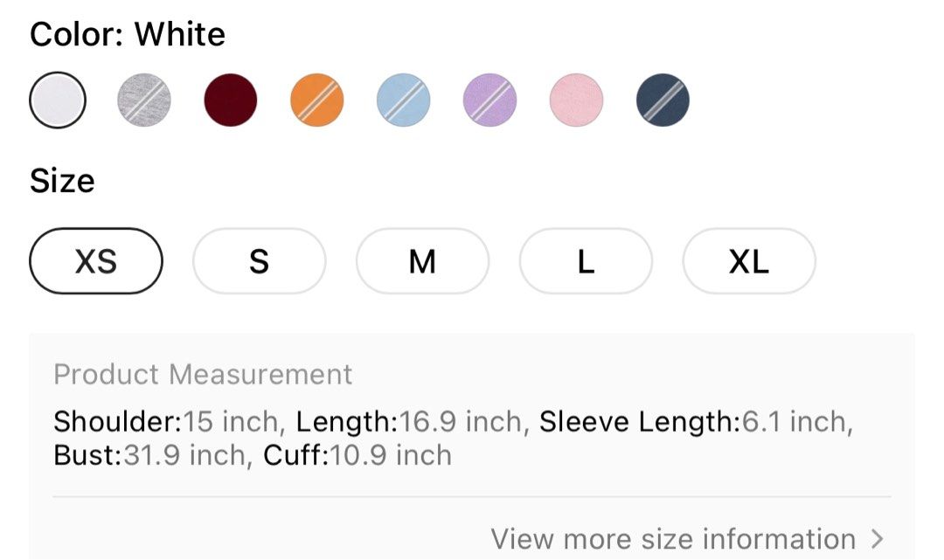This screenshot has height=560, width=944.
Task: Click the Product Measurement heading
Action: 203,375
